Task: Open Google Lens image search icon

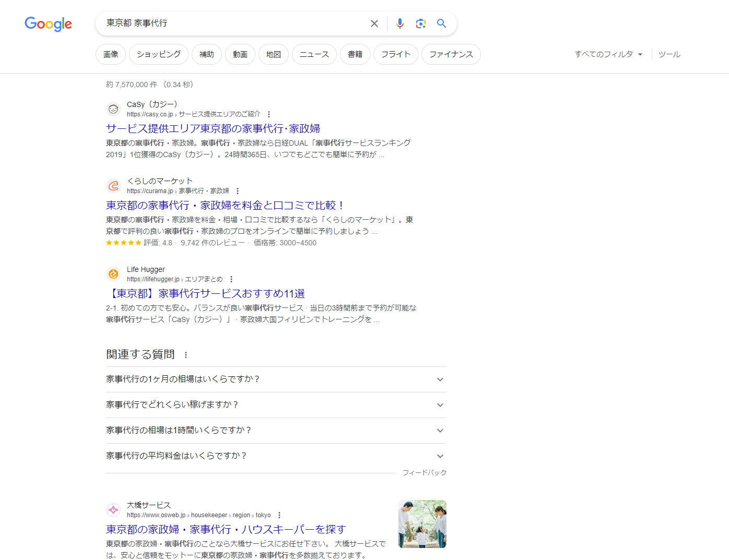Action: pyautogui.click(x=420, y=23)
